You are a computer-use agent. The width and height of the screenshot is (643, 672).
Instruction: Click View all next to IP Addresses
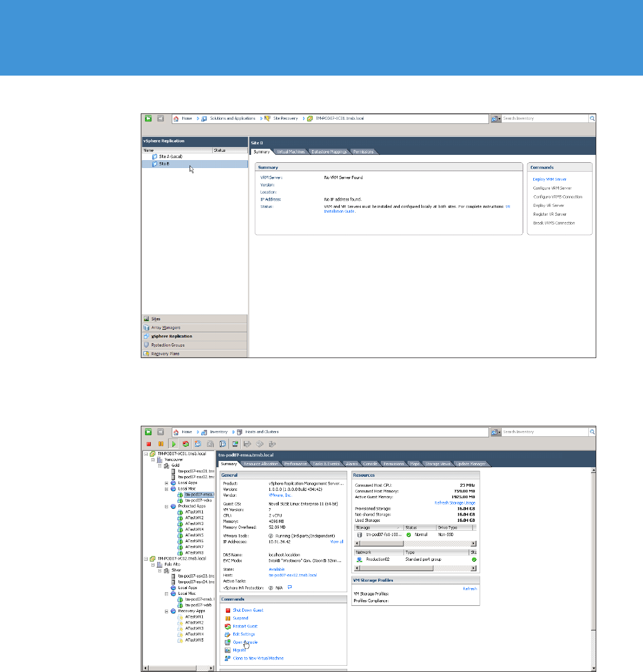(x=337, y=542)
